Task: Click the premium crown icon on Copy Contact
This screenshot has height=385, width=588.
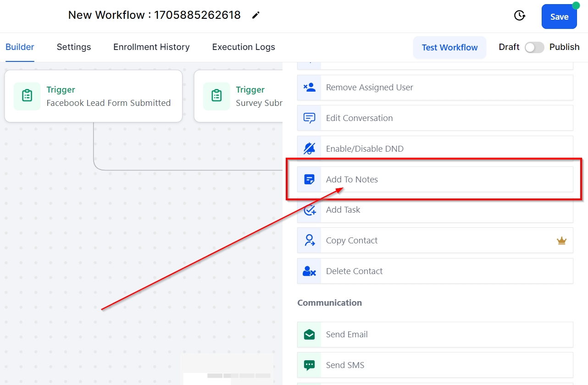Action: pyautogui.click(x=561, y=241)
